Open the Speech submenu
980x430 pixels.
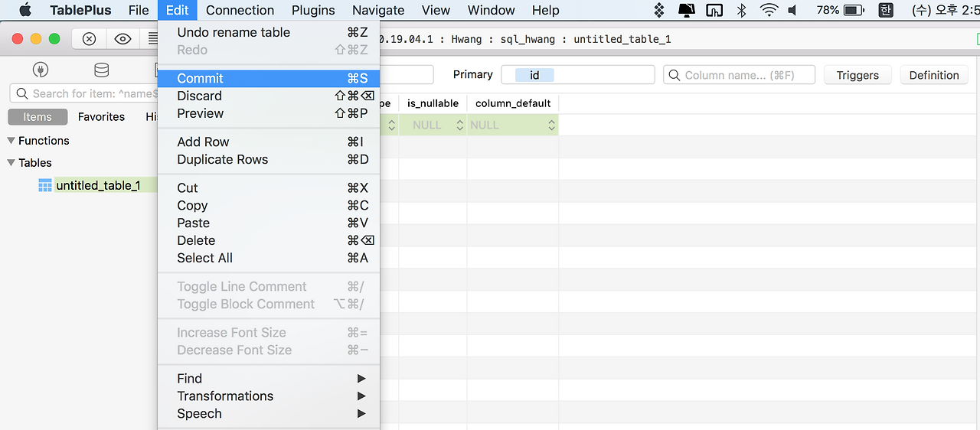[268, 413]
